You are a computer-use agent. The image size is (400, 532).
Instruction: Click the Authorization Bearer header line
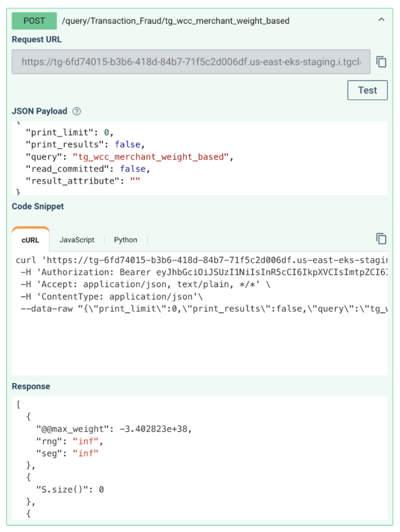click(200, 272)
